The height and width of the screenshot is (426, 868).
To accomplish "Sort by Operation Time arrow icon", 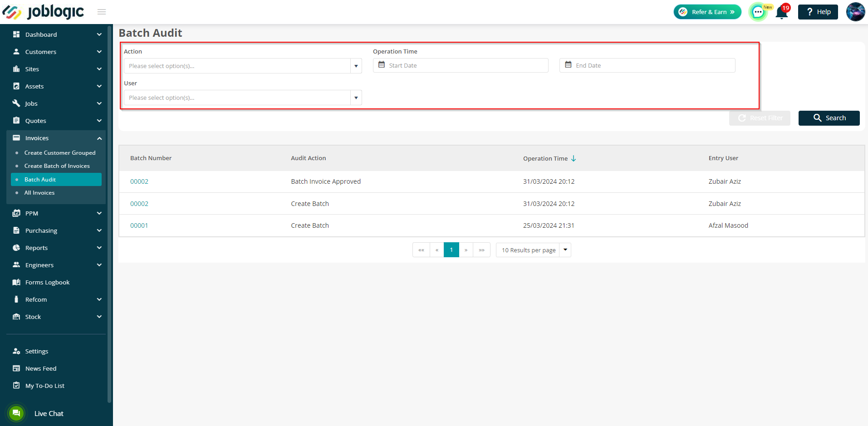I will (574, 158).
